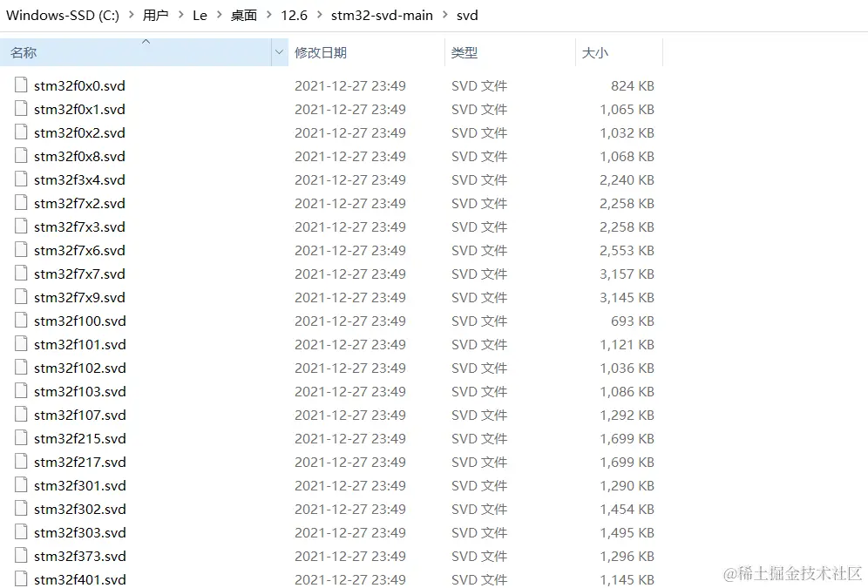Select the stm32f302.svd file icon

pos(21,508)
